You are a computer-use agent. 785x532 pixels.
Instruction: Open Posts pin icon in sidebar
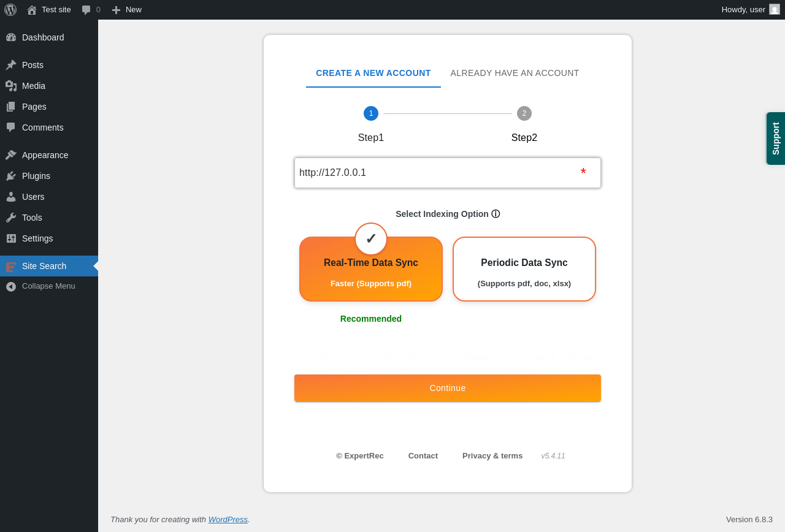[x=11, y=65]
